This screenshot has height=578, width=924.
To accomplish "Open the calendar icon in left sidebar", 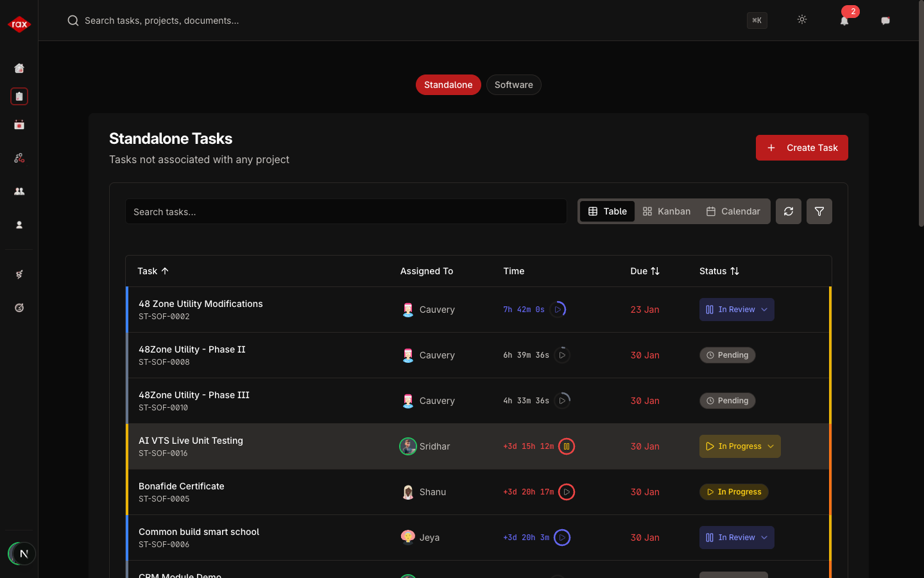I will click(19, 125).
